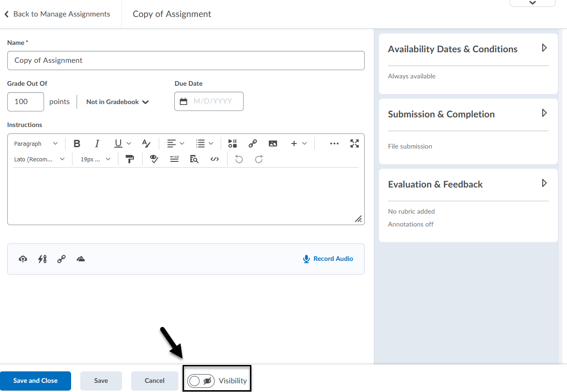Apply italic formatting in editor
The image size is (567, 392).
click(x=97, y=144)
